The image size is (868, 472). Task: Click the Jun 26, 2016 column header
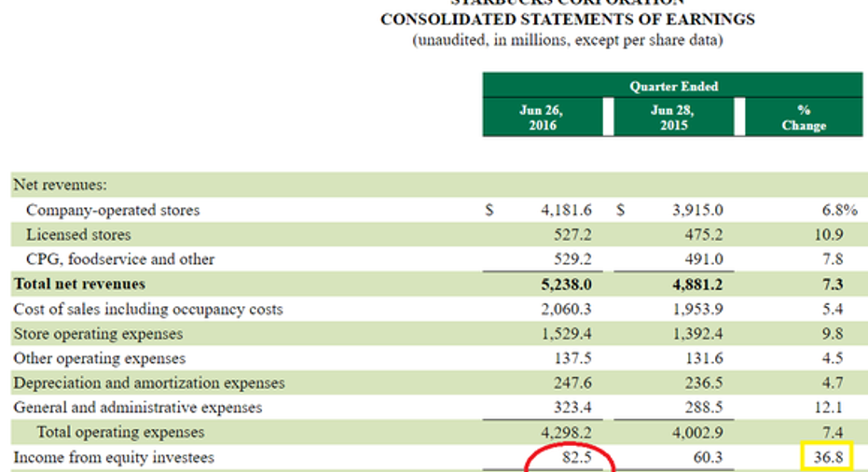(x=542, y=118)
